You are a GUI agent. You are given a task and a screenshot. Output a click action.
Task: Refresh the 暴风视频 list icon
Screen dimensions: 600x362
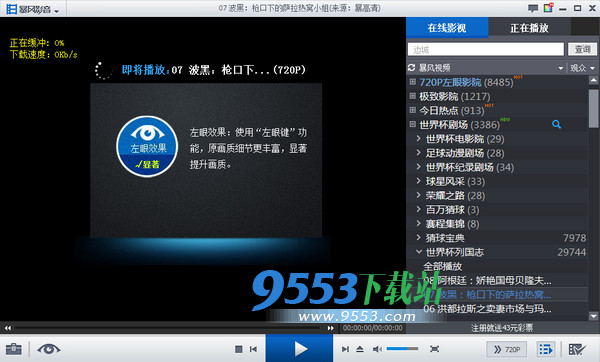click(x=412, y=68)
